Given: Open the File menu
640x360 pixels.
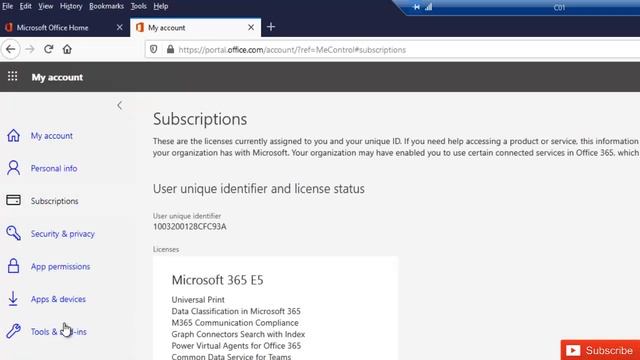Looking at the screenshot, I should pyautogui.click(x=7, y=6).
